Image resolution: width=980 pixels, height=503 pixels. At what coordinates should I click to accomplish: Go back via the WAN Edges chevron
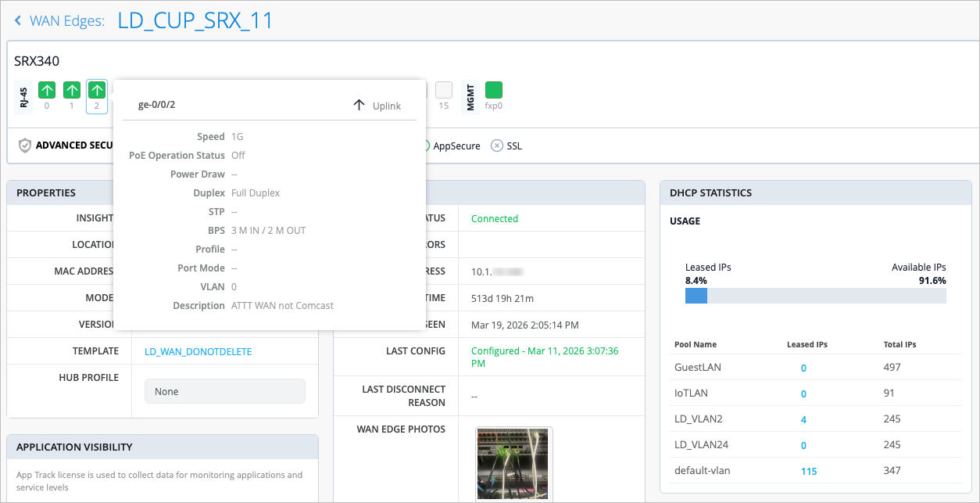pos(18,21)
